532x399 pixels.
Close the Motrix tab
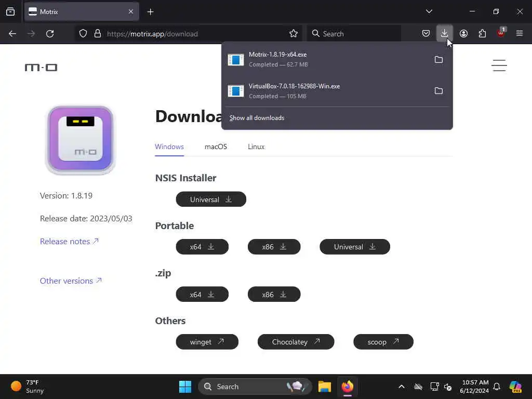pos(131,12)
